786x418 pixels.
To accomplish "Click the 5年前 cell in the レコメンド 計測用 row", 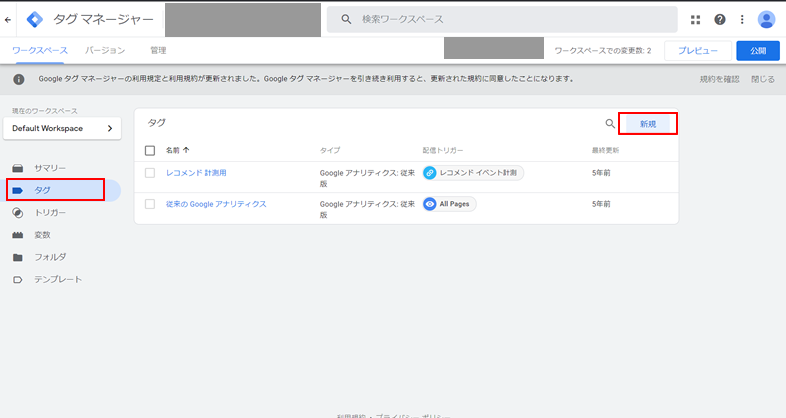I will click(601, 173).
